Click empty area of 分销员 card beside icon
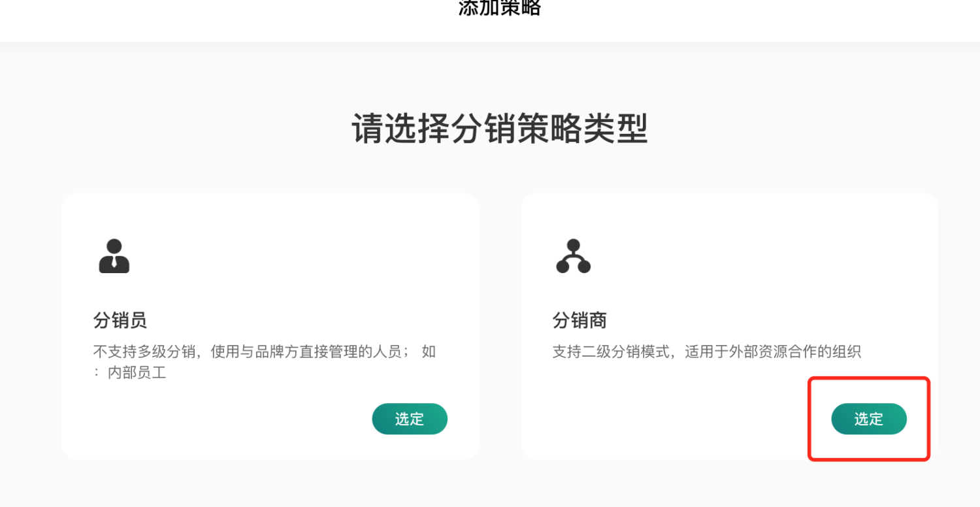The image size is (980, 507). [294, 256]
